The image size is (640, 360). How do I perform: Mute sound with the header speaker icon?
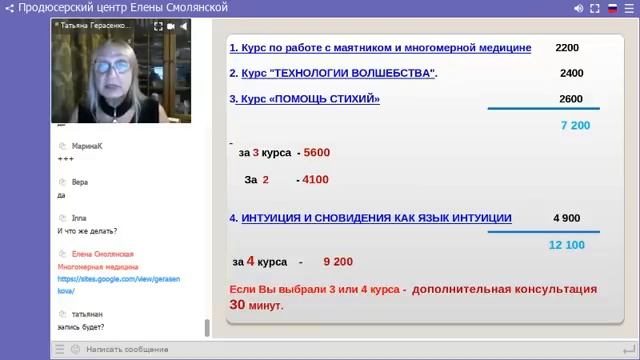click(578, 8)
